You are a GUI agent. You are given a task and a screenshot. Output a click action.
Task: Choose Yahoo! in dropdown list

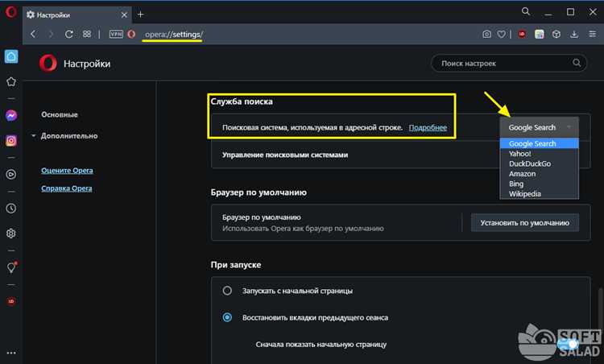pyautogui.click(x=539, y=153)
